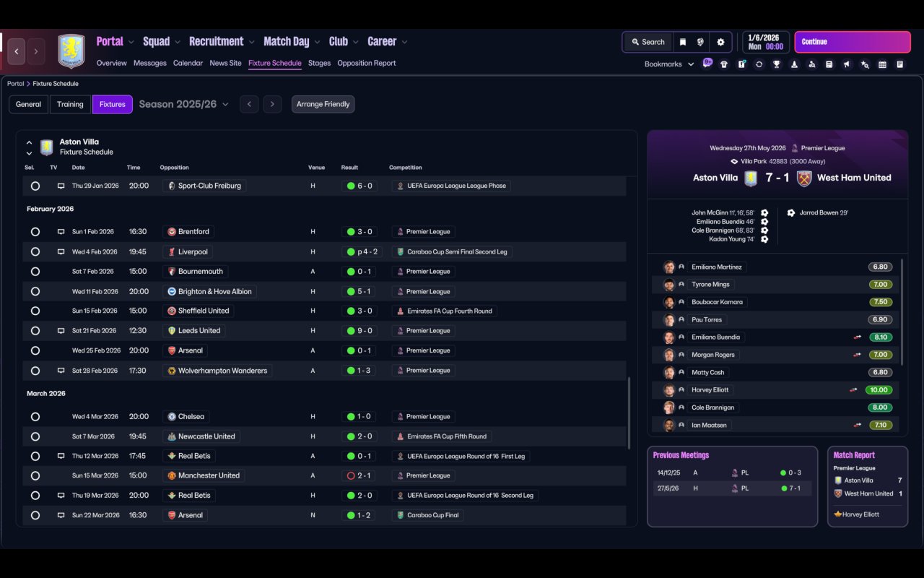Expand the Recruitment dropdown menu

[222, 42]
